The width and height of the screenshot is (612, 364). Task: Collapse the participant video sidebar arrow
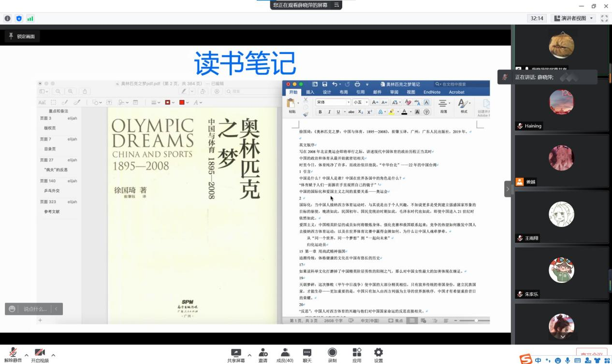[x=508, y=189]
